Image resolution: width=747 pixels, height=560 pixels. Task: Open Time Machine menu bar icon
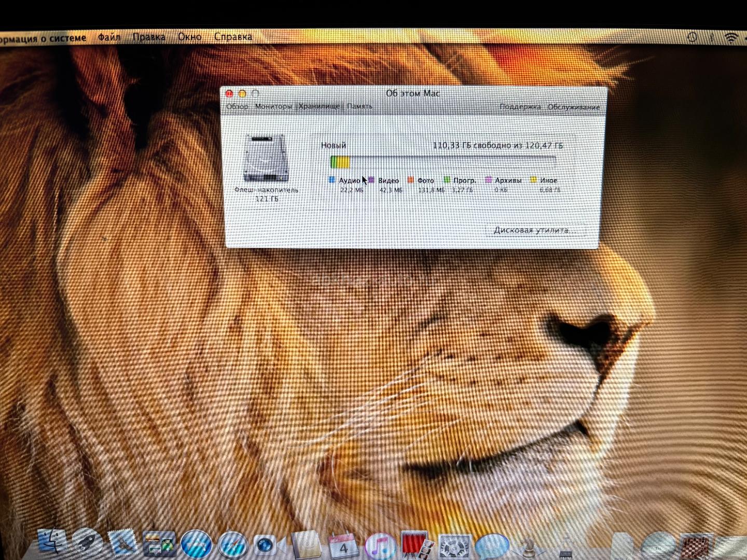coord(692,37)
